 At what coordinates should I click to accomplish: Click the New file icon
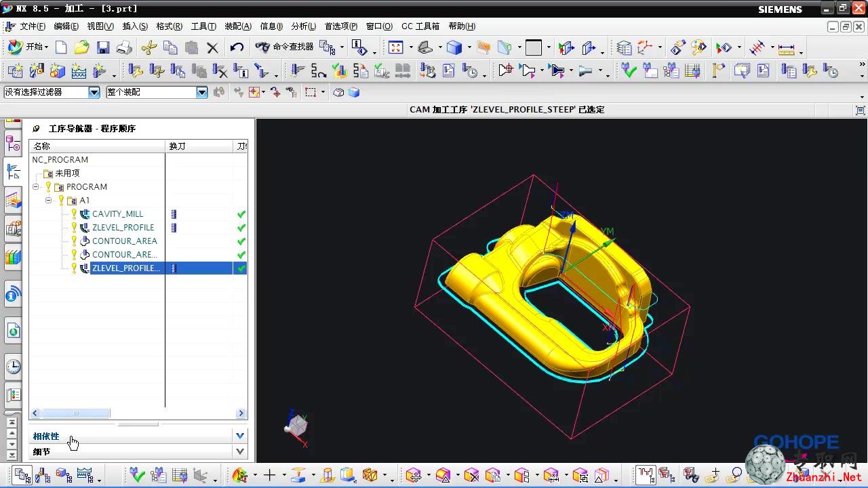click(x=61, y=47)
